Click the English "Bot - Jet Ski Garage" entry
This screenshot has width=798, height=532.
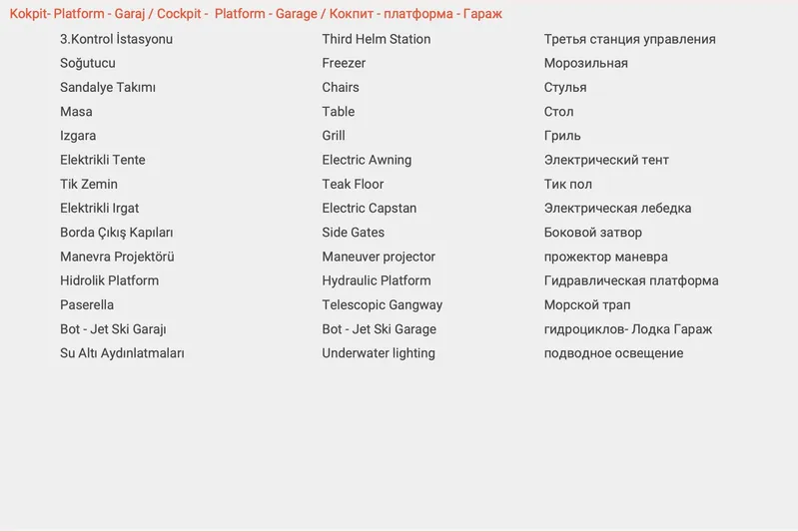(379, 328)
